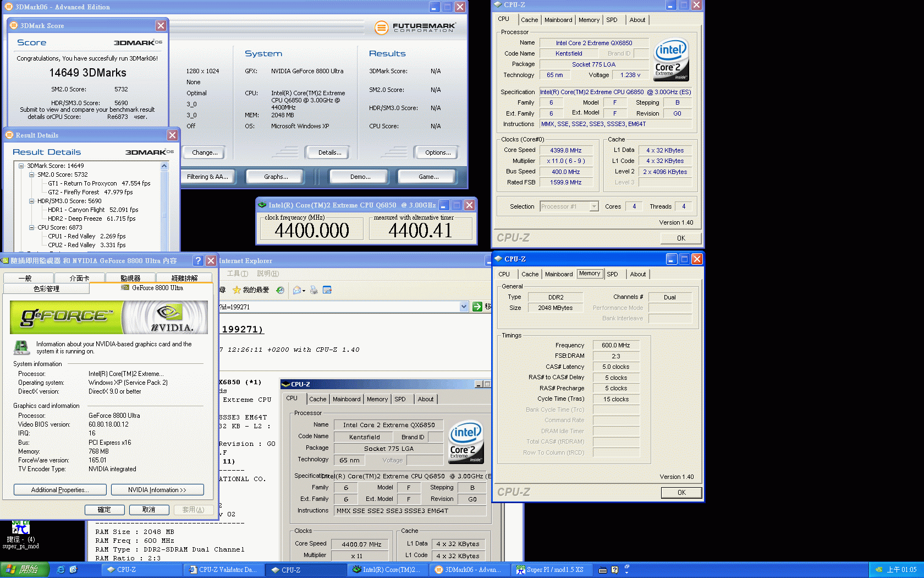The width and height of the screenshot is (924, 578).
Task: Click the Print icon in browser toolbar
Action: pos(313,290)
